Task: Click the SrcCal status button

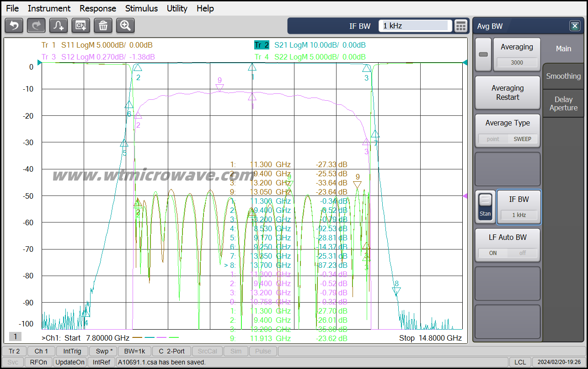Action: (208, 351)
